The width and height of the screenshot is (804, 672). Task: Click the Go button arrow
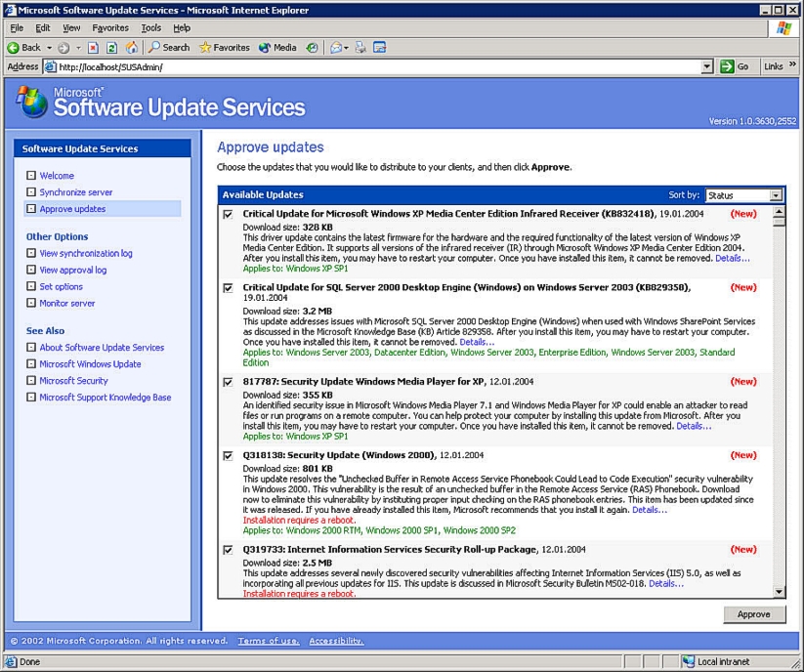tap(727, 66)
